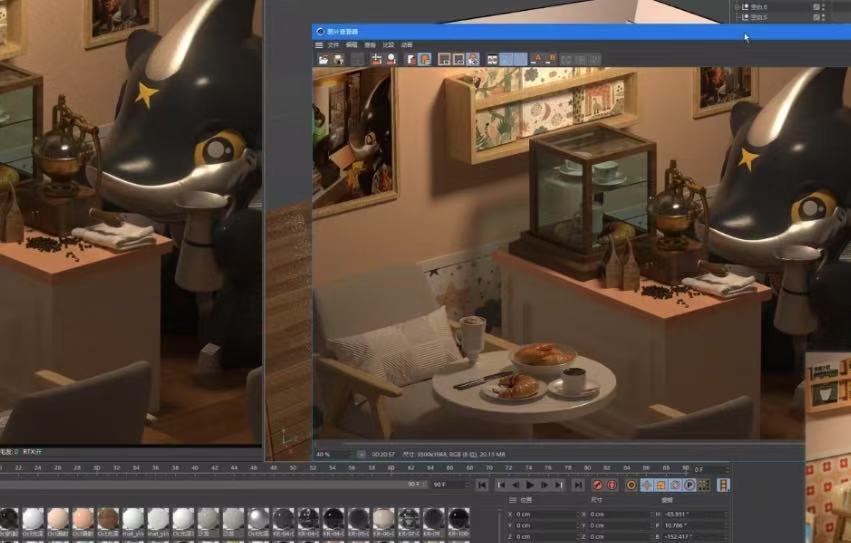Go to start of timeline
The height and width of the screenshot is (543, 851).
click(482, 485)
